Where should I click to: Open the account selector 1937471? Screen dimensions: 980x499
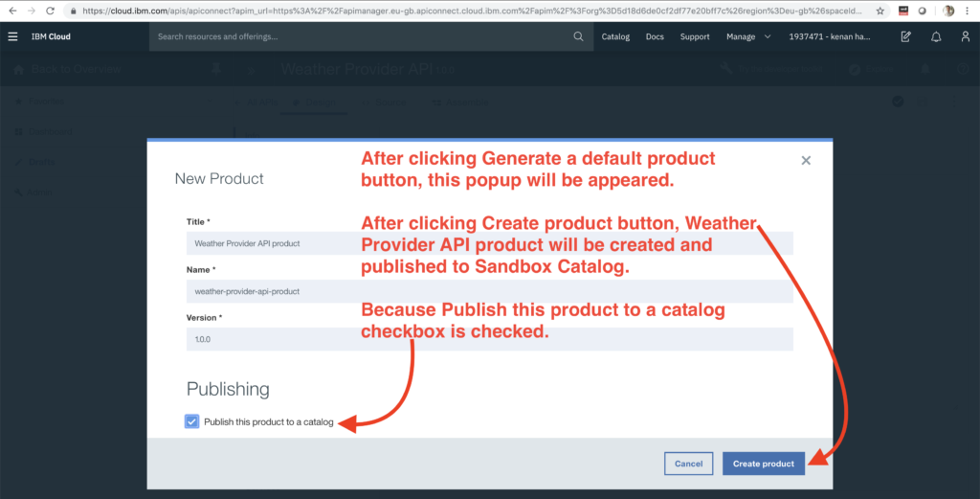pyautogui.click(x=830, y=37)
